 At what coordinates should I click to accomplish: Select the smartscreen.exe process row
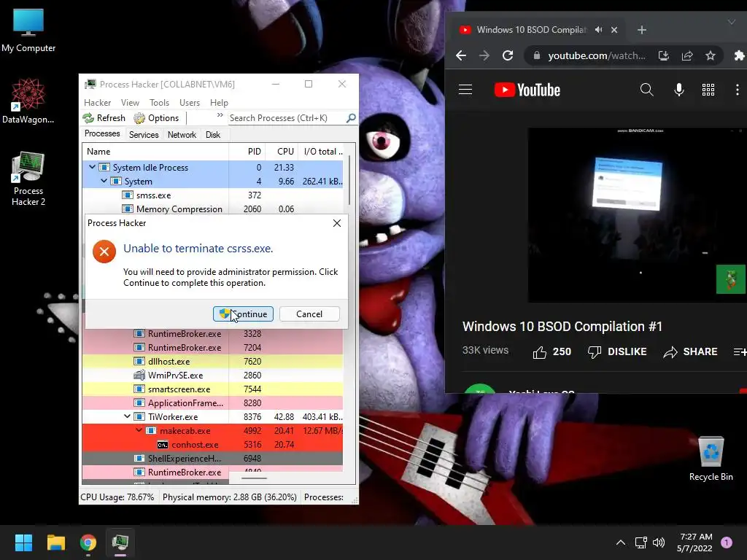[212, 389]
